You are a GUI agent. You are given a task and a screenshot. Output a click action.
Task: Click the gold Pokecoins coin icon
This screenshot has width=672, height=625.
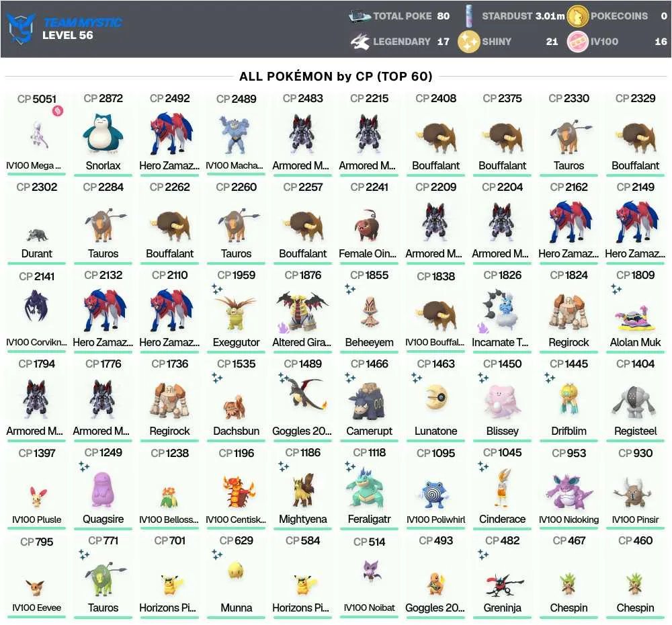[577, 16]
